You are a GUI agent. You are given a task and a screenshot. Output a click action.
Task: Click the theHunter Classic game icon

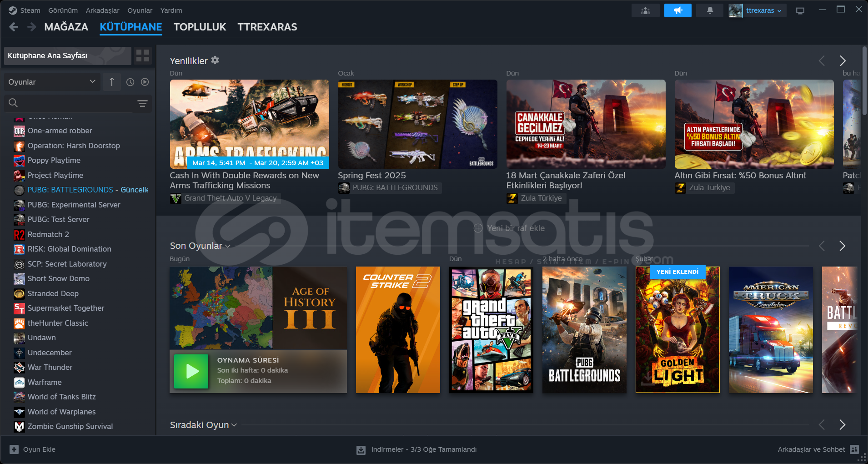tap(19, 323)
